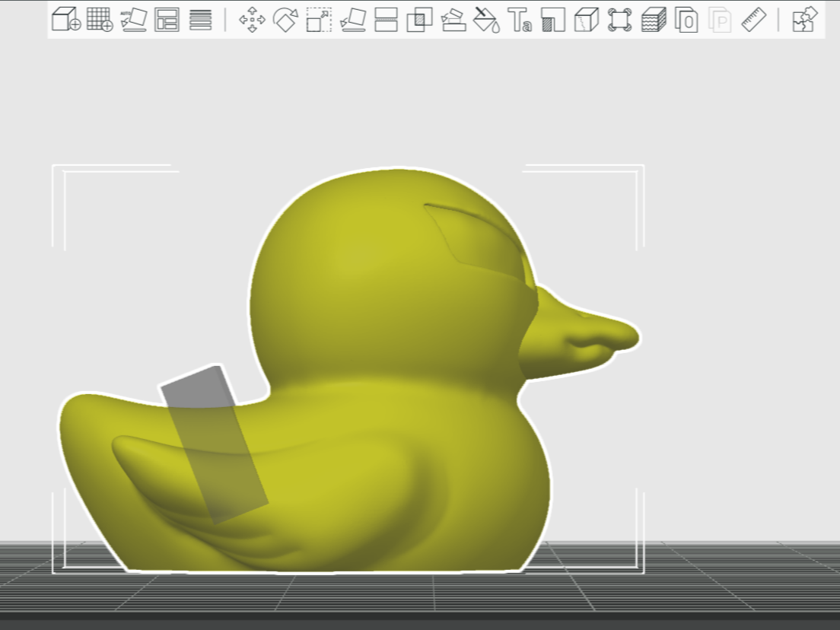This screenshot has width=840, height=630.
Task: Select the gray modifier block on duck
Action: pos(215,444)
